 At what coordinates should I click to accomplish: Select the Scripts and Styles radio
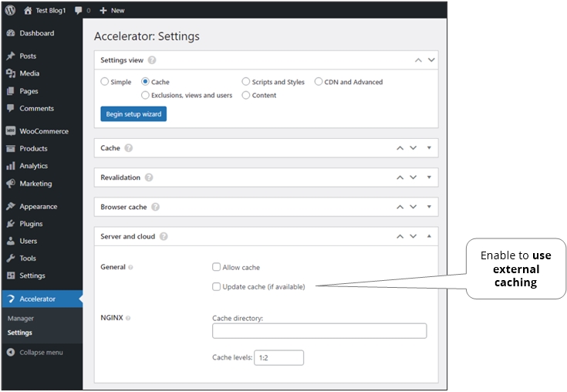point(246,82)
